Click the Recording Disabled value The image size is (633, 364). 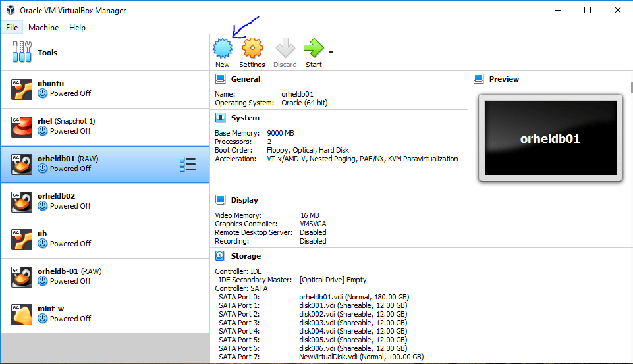(313, 241)
